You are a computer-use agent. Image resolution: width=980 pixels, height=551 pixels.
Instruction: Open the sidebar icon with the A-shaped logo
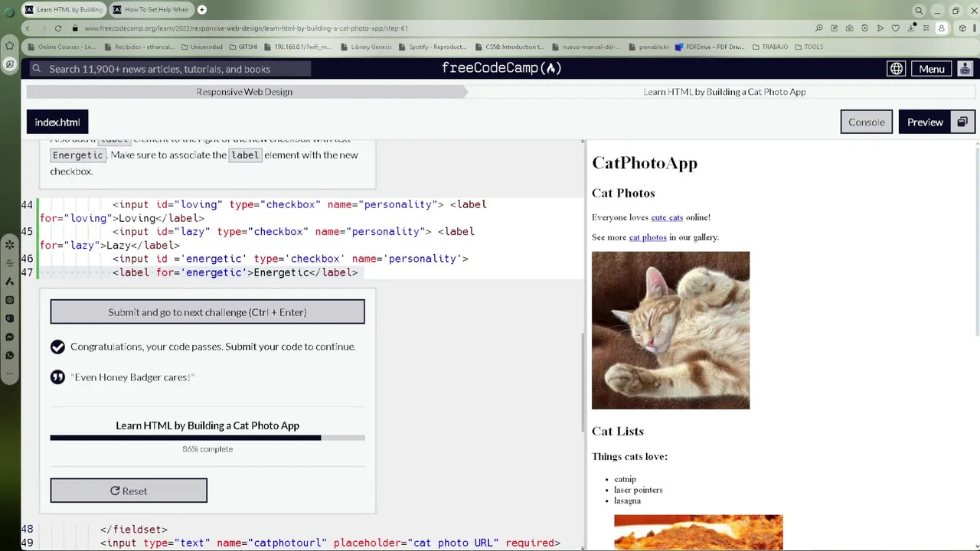pos(9,282)
